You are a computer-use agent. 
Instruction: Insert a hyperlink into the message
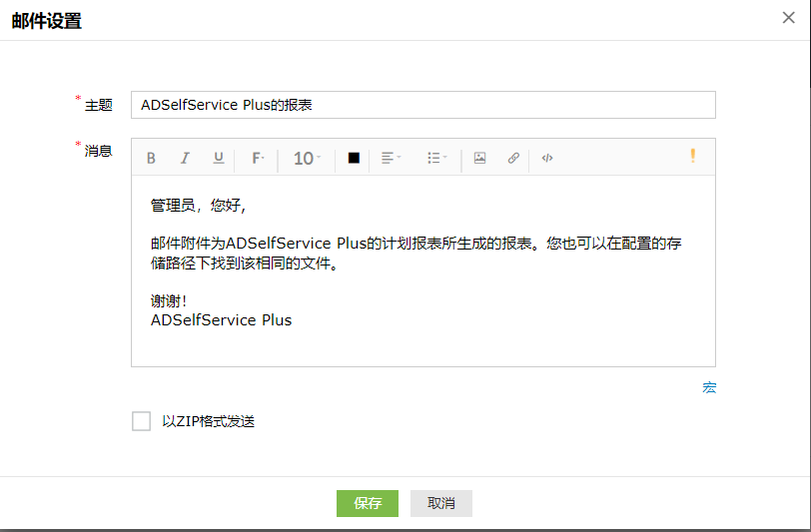[x=513, y=158]
